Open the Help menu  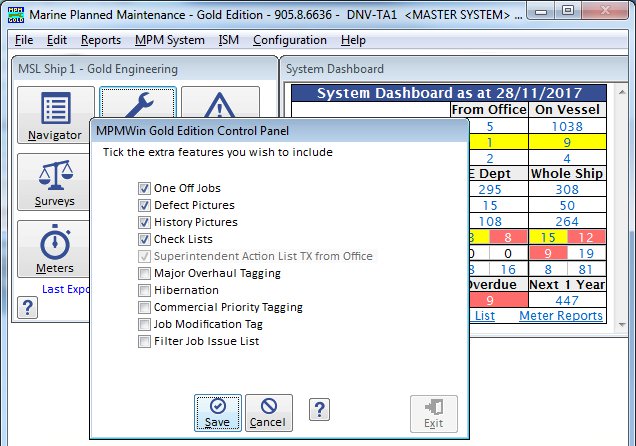coord(353,40)
